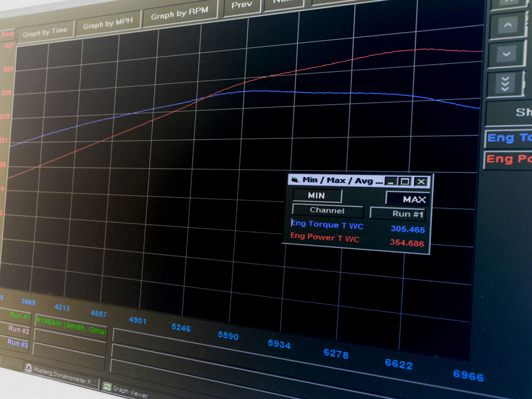532x399 pixels.
Task: Click the 3869 RPM axis label
Action: [28, 302]
